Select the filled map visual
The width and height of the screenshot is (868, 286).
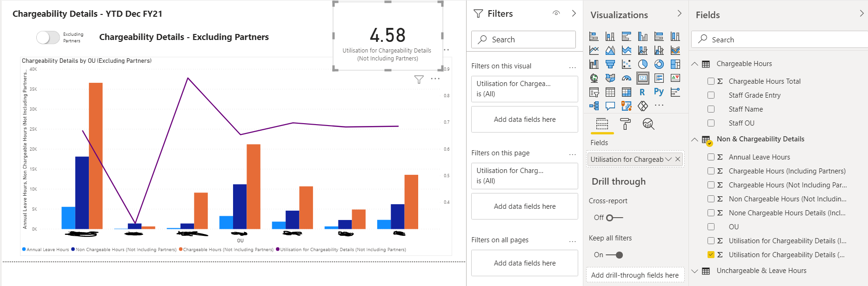(x=610, y=78)
